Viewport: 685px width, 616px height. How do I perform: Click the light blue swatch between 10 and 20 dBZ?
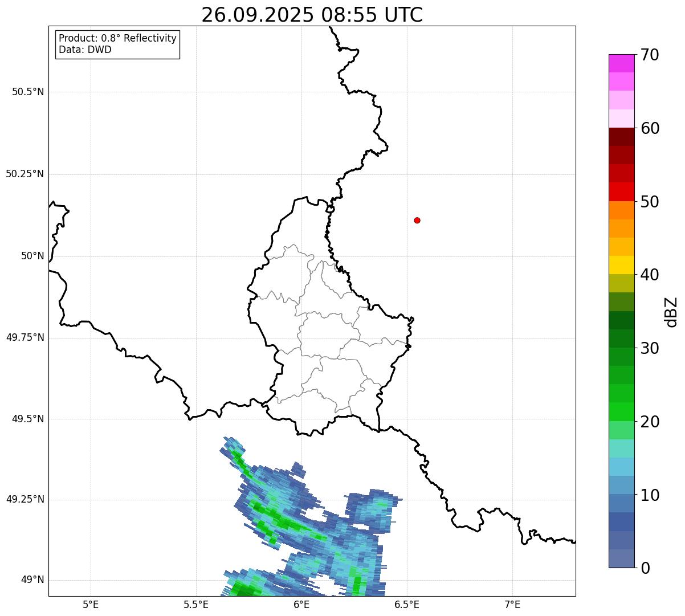621,467
